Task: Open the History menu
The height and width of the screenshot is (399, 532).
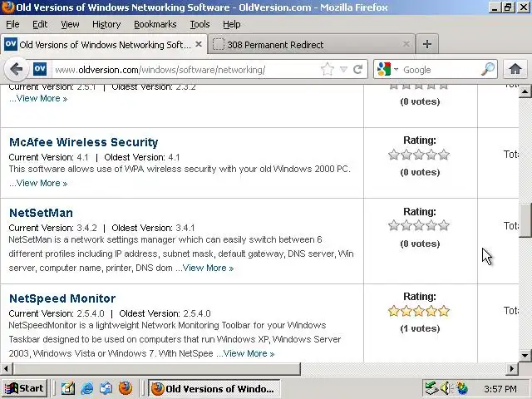Action: [106, 24]
